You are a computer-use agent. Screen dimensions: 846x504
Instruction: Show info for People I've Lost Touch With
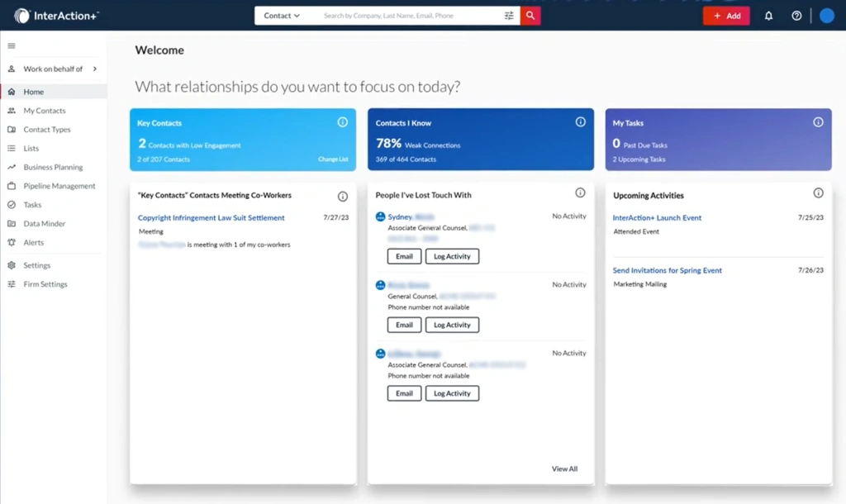tap(580, 193)
